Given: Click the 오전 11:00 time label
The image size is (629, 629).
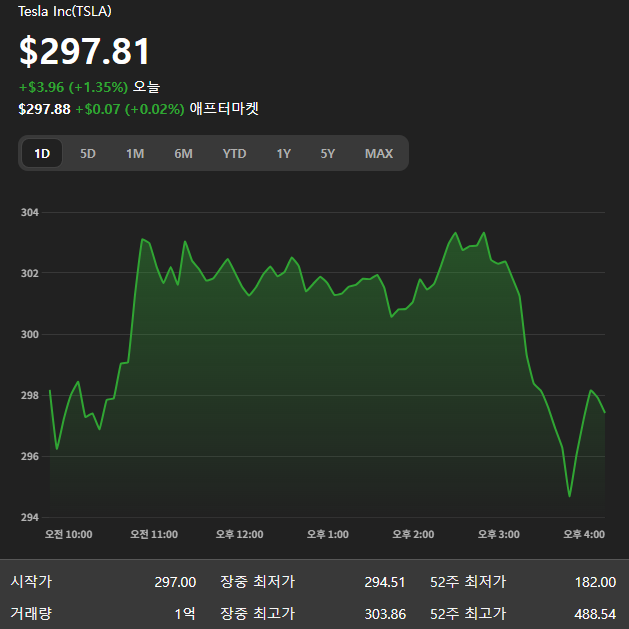Looking at the screenshot, I should coord(154,534).
